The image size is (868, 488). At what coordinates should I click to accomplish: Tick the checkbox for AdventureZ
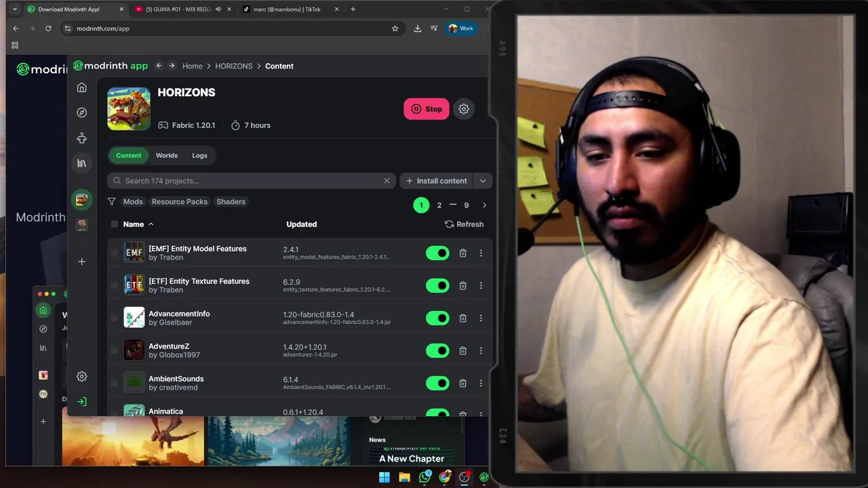(114, 350)
